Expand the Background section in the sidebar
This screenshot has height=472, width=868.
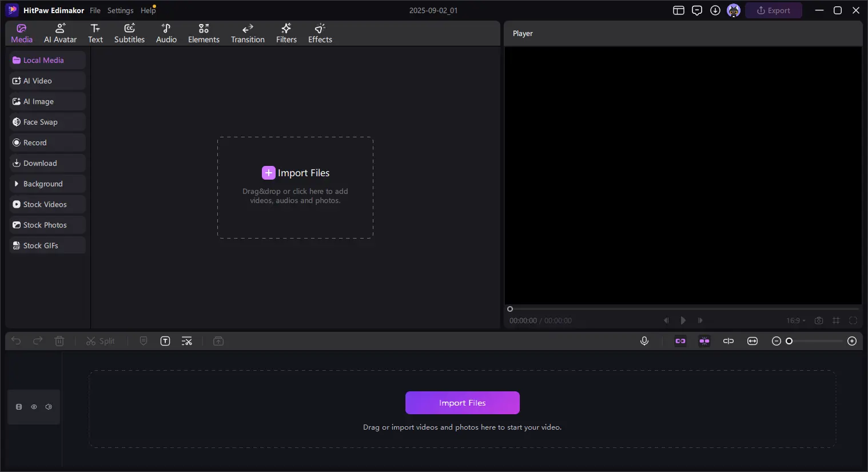pos(42,184)
